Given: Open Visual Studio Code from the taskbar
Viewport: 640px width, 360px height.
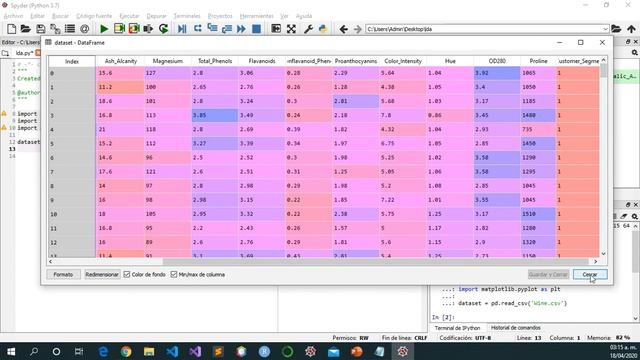Looking at the screenshot, I should click(172, 351).
